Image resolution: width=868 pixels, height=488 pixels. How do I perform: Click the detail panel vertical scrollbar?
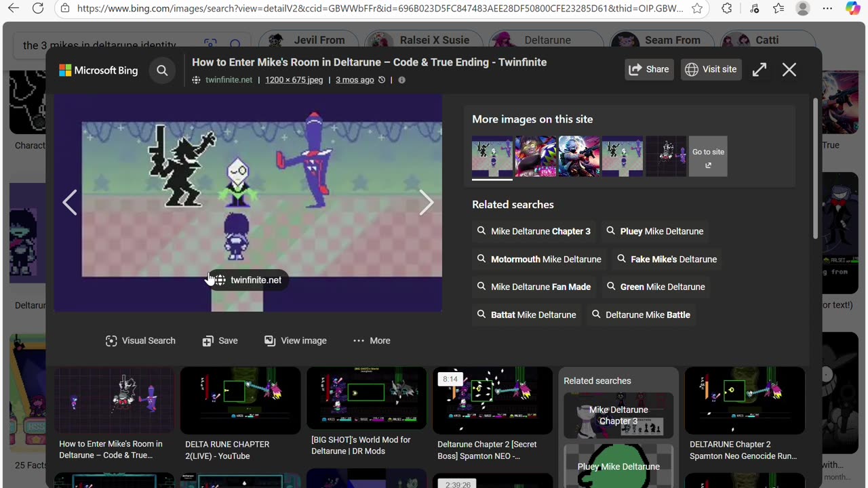(x=815, y=169)
